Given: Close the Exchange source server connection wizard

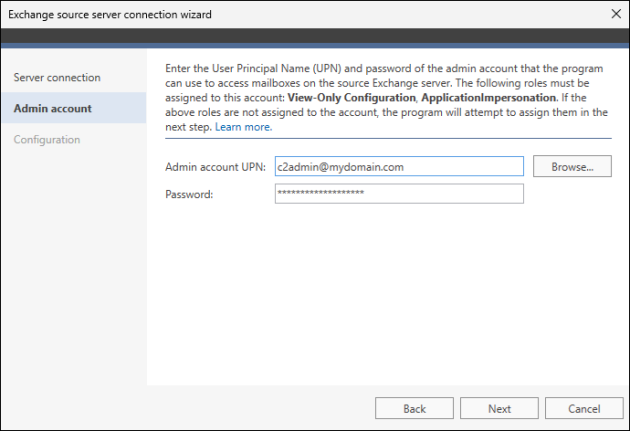Looking at the screenshot, I should click(x=616, y=14).
